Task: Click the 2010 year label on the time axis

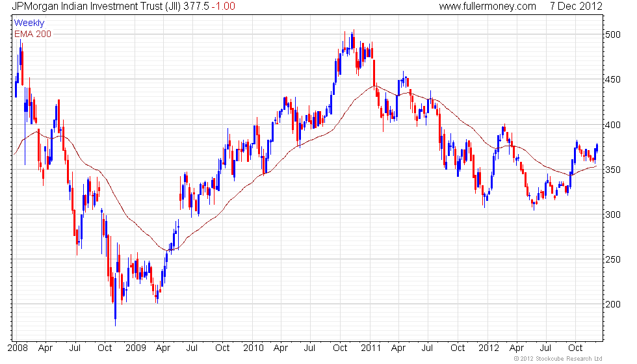Action: coord(253,348)
